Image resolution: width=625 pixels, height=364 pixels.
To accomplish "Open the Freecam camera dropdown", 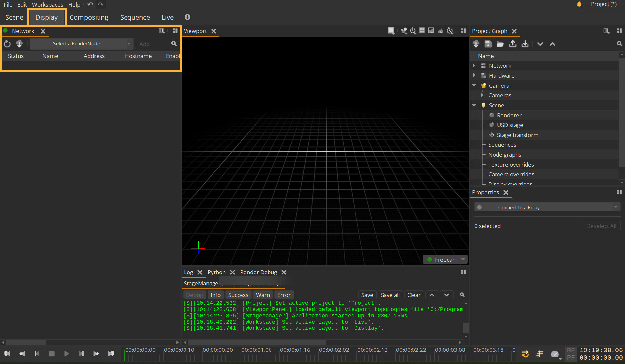I will coord(445,260).
